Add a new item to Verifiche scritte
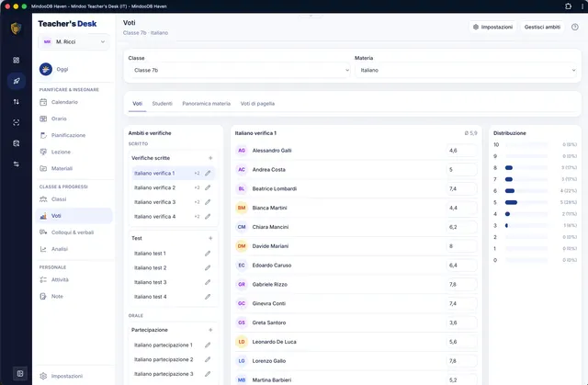The image size is (588, 385). (210, 158)
